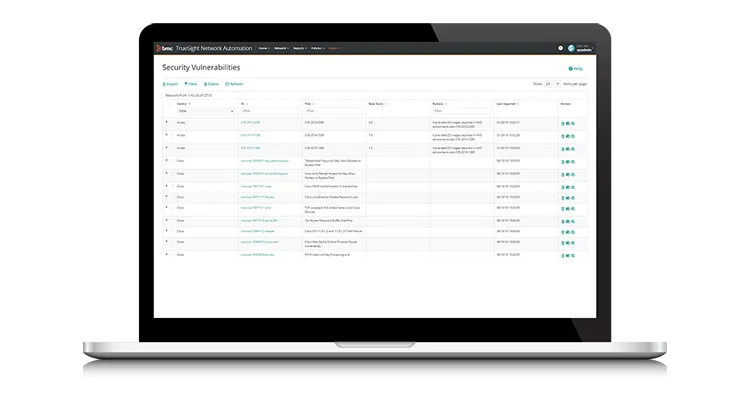This screenshot has height=400, width=750.
Task: Sort by the Base Score column header
Action: [x=377, y=104]
